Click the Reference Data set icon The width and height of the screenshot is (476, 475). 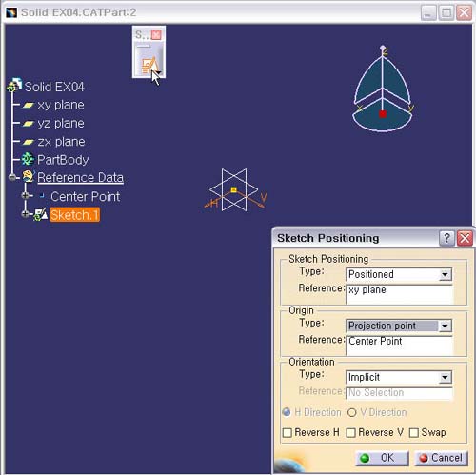coord(28,177)
